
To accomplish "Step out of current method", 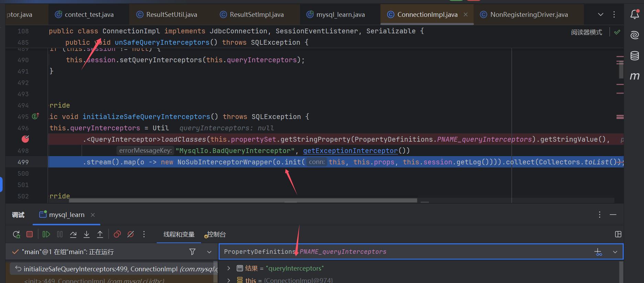I will click(x=100, y=234).
